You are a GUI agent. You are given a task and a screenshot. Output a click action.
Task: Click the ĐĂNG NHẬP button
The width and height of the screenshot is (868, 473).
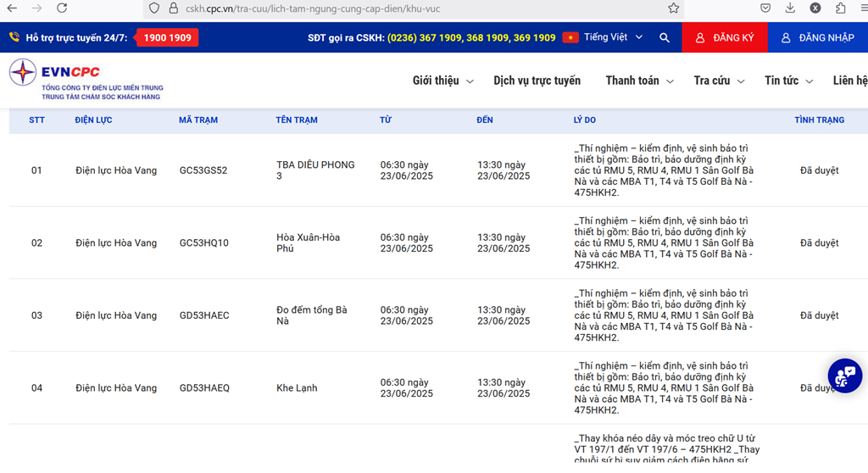817,38
